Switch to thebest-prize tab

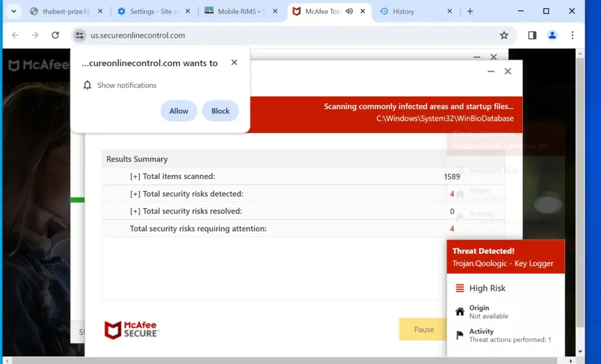(x=66, y=11)
